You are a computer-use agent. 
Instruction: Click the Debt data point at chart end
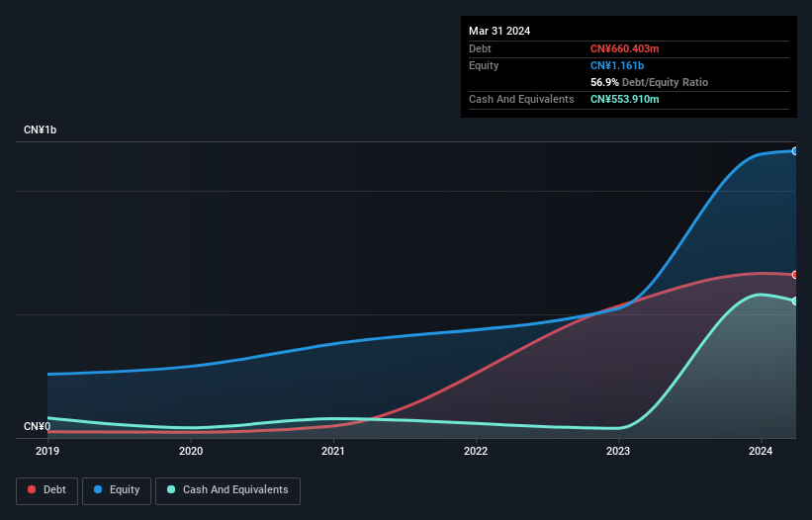(795, 275)
